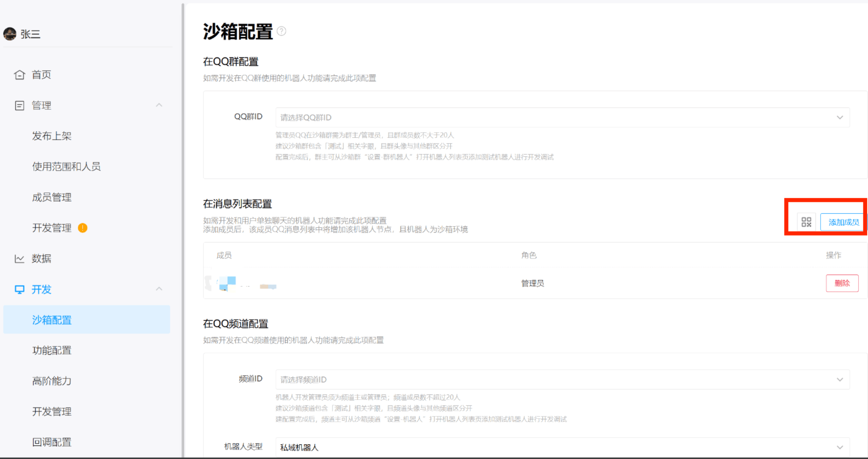Click the QR code icon beside 添加成员
This screenshot has width=868, height=459.
806,222
